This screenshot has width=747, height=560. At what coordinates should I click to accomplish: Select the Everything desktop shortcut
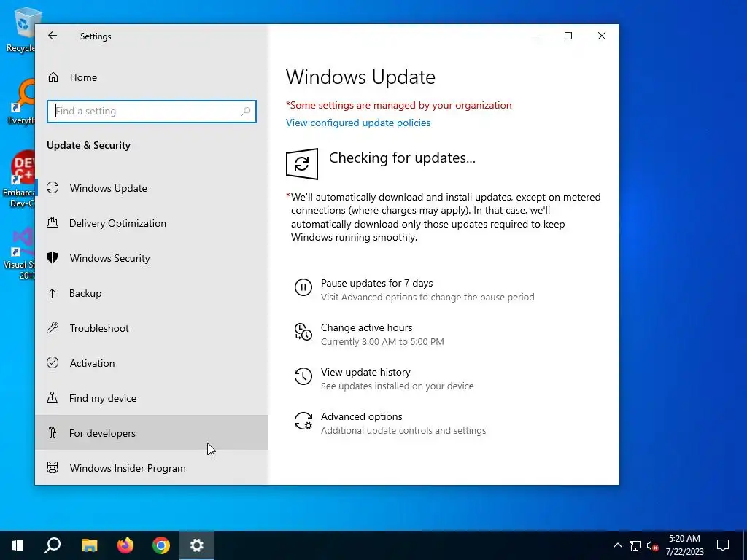click(x=21, y=102)
